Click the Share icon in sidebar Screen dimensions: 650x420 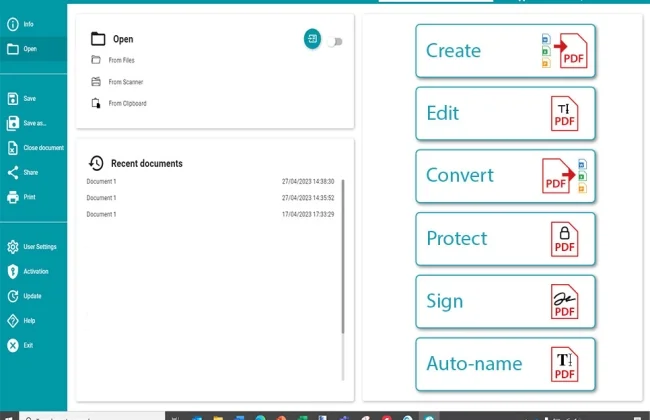point(12,172)
